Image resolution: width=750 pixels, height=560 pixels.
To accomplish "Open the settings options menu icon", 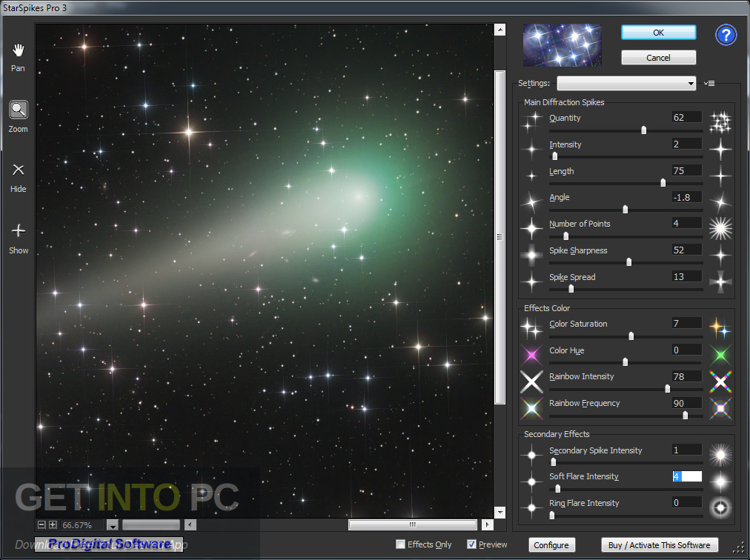I will [x=708, y=83].
